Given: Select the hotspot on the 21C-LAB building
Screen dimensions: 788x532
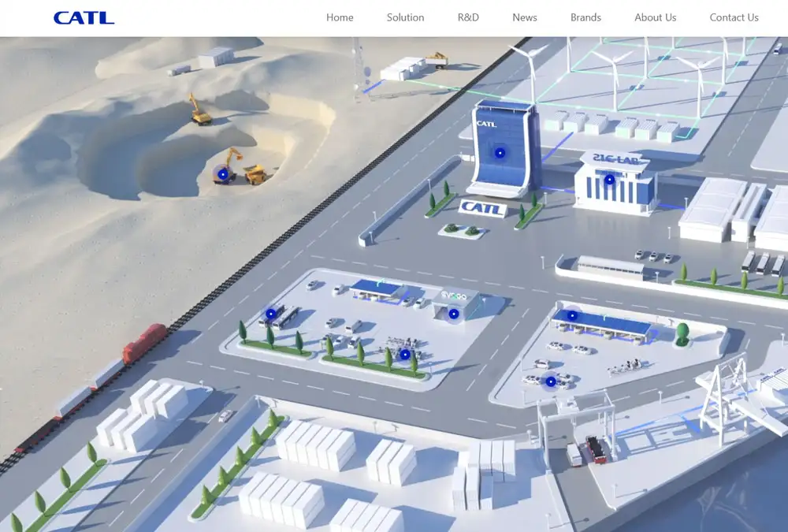Looking at the screenshot, I should tap(609, 179).
